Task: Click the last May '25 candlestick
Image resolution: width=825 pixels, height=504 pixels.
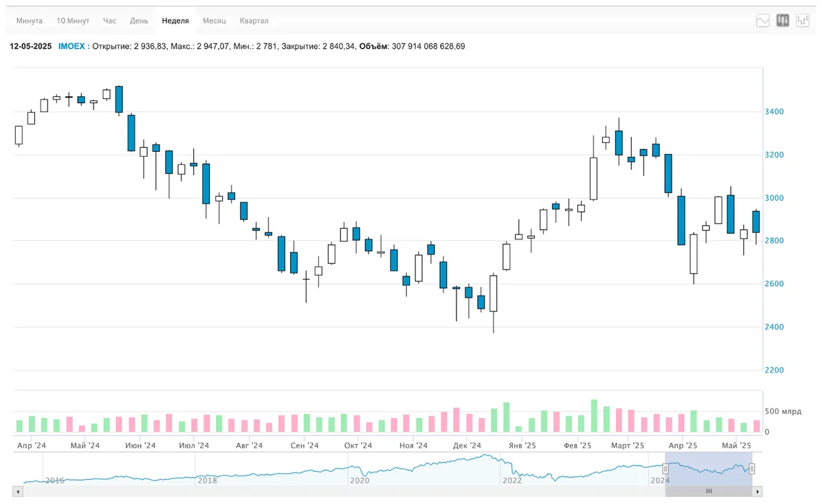Action: tap(756, 221)
